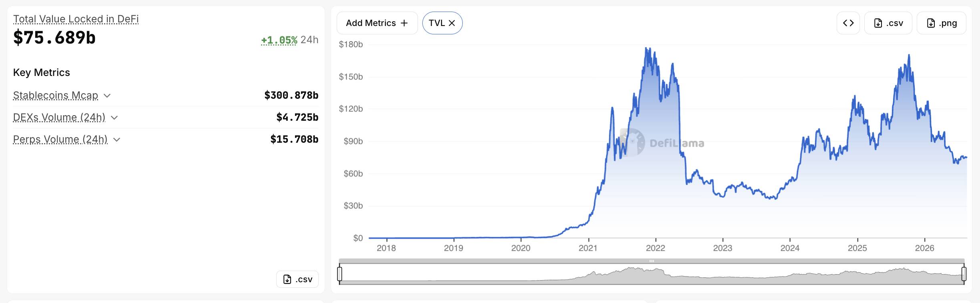Toggle the TVL metric chip

click(442, 23)
